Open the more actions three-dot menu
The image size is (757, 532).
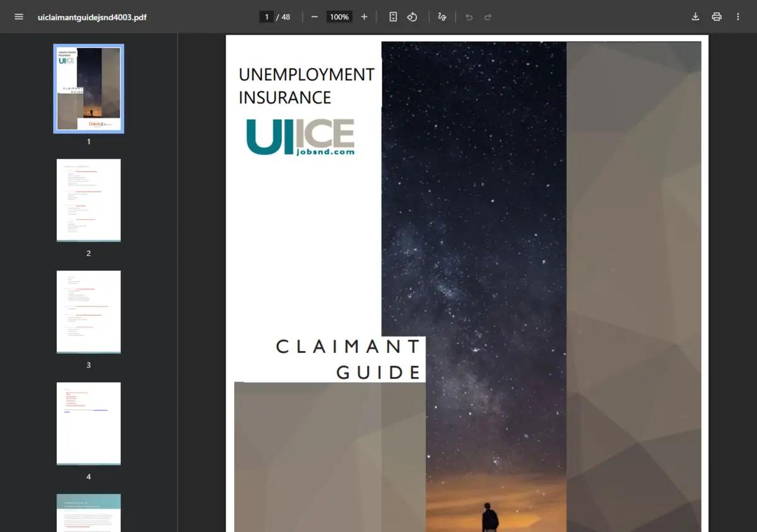pos(738,17)
